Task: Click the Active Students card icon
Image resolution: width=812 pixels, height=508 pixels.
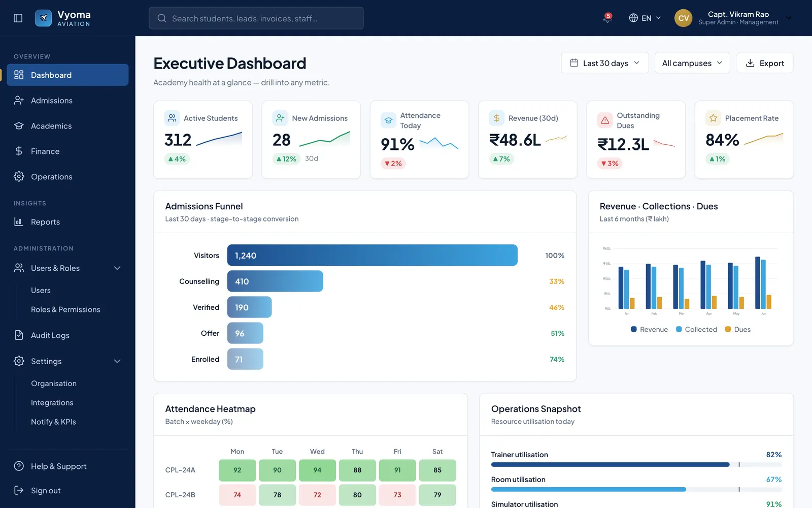Action: point(172,118)
